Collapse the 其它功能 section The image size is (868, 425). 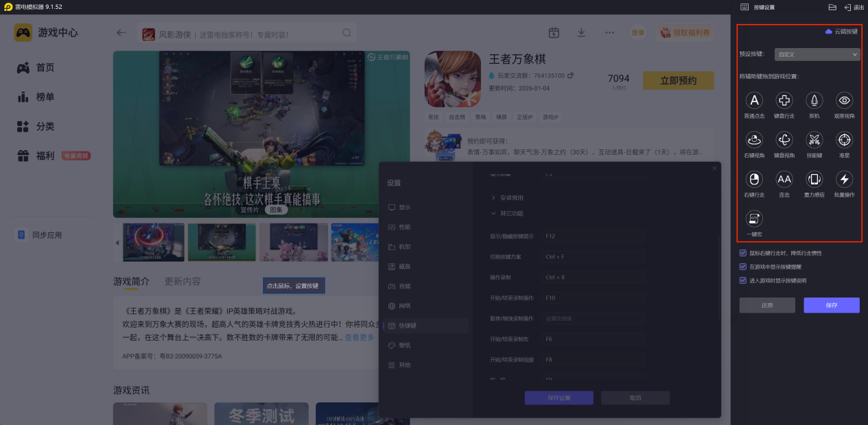coord(508,214)
